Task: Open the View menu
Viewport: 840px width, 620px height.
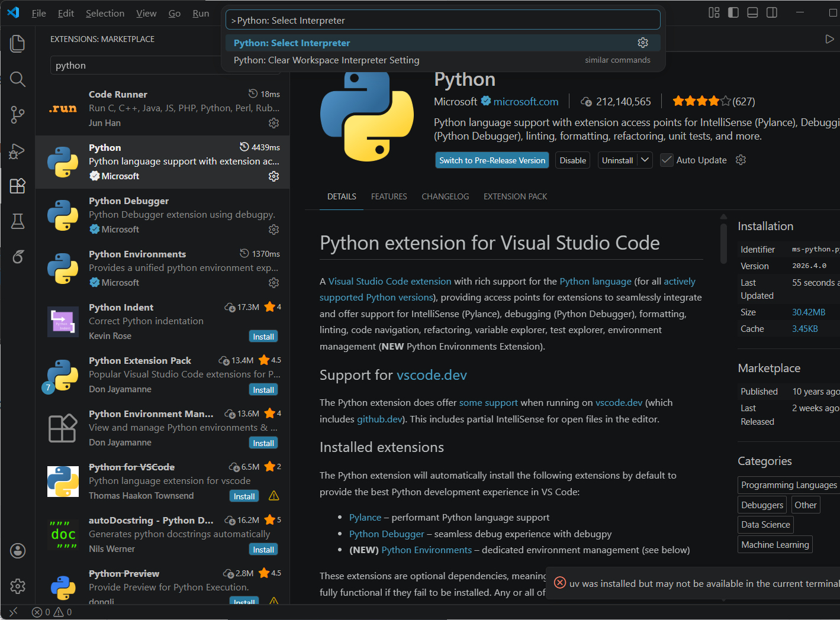Action: (x=146, y=13)
